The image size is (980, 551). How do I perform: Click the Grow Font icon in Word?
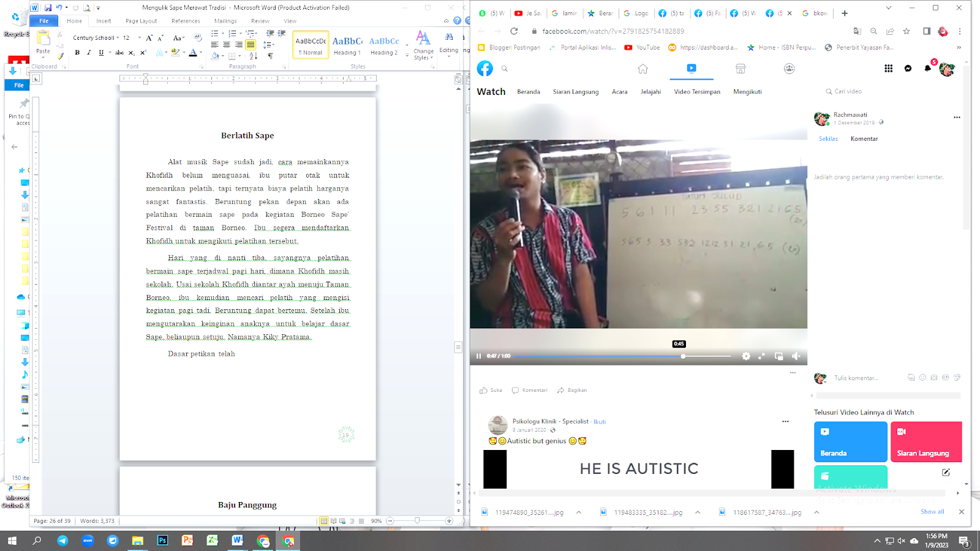149,38
